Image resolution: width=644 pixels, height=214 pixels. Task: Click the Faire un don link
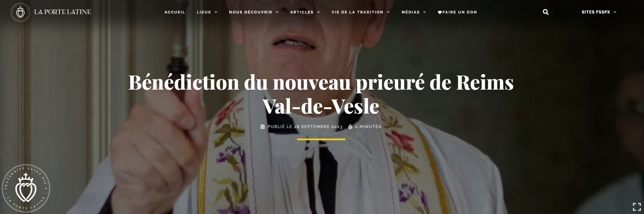tap(457, 12)
